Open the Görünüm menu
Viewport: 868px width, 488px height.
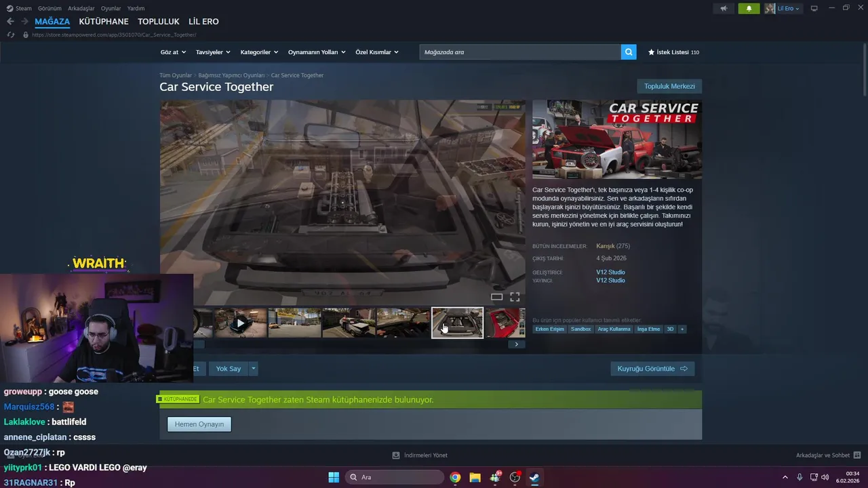click(50, 8)
